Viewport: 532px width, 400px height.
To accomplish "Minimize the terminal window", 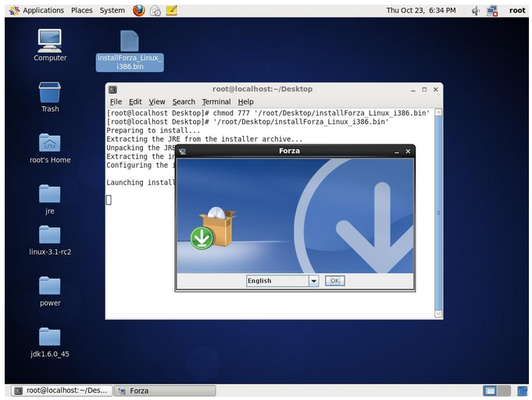I will (413, 90).
